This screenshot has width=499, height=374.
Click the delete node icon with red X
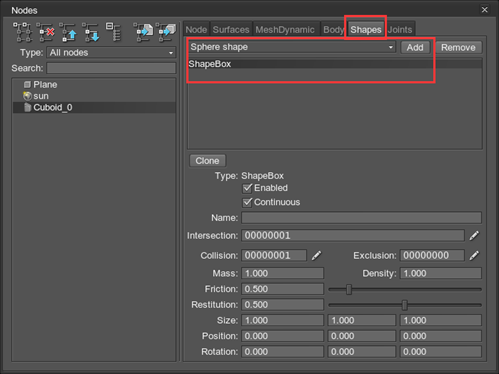pyautogui.click(x=45, y=32)
